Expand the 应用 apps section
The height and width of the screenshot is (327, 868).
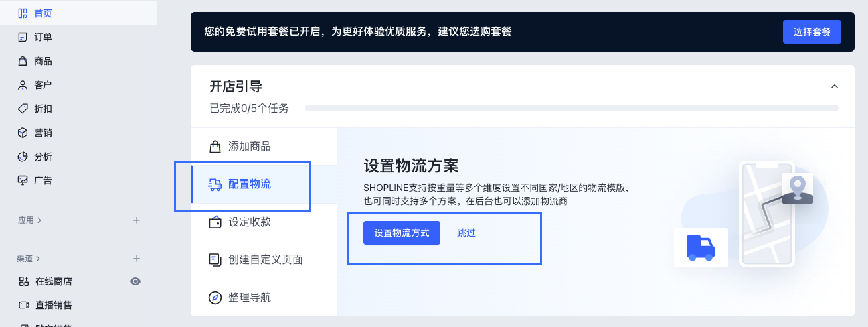tap(29, 220)
